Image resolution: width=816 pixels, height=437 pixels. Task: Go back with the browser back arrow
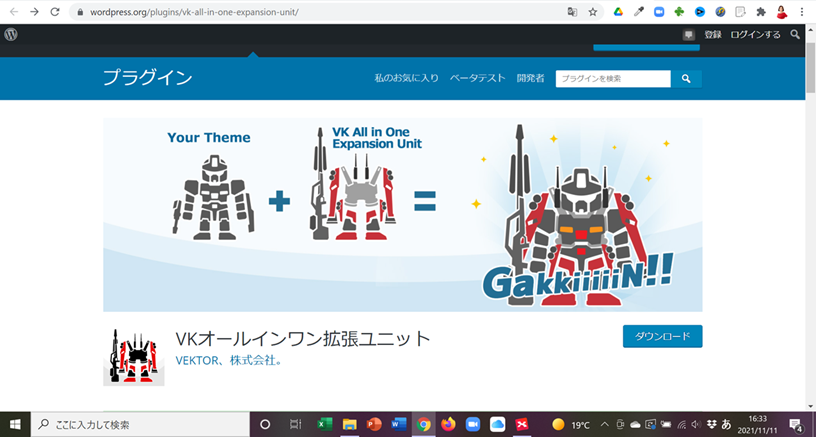pyautogui.click(x=14, y=11)
